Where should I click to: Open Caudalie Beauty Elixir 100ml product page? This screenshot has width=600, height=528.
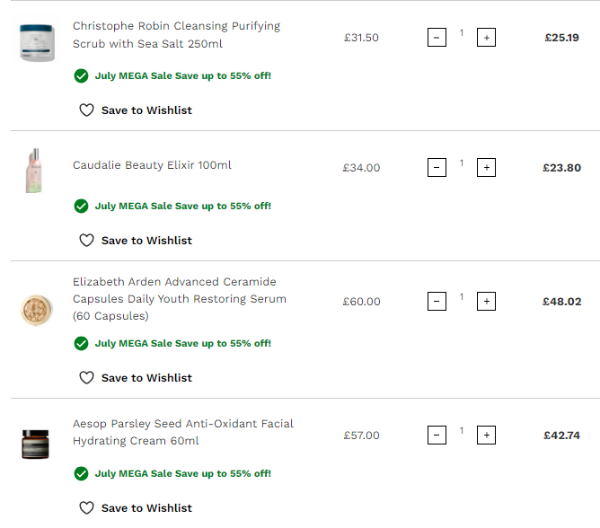point(152,165)
